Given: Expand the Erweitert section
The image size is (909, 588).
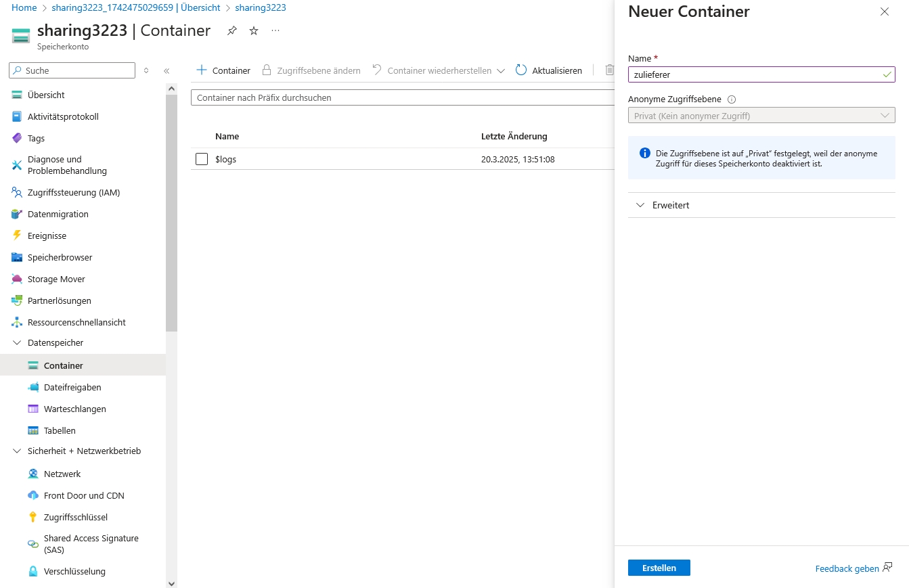Looking at the screenshot, I should [x=640, y=205].
